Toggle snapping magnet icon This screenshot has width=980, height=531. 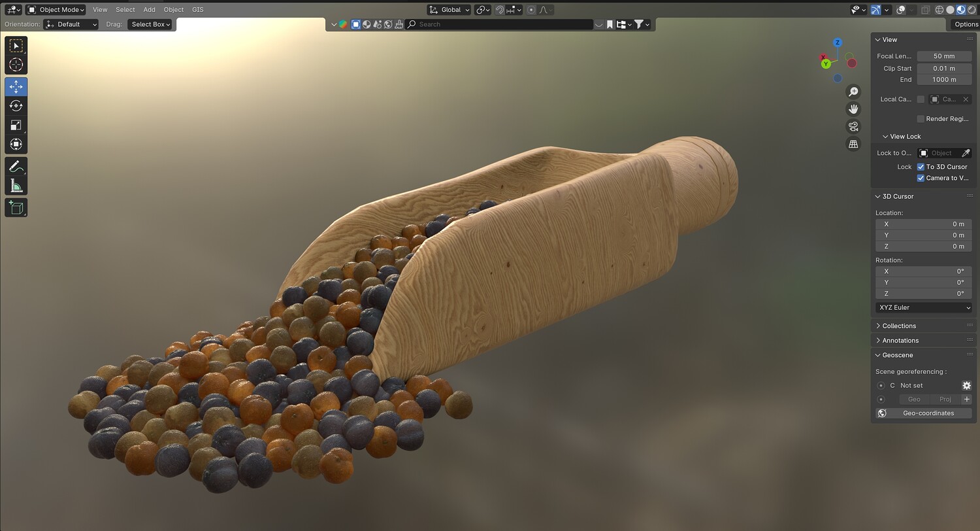[x=500, y=10]
